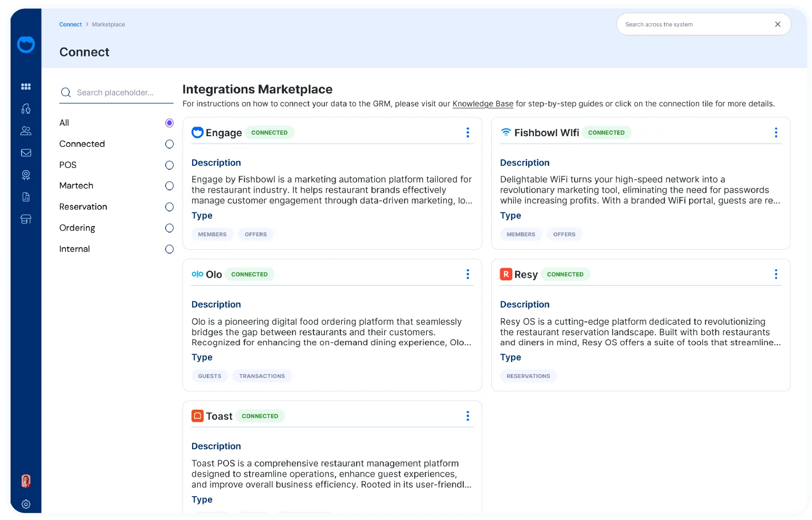Click the CONNECTED badge on Fishbowl WIfi

point(606,133)
